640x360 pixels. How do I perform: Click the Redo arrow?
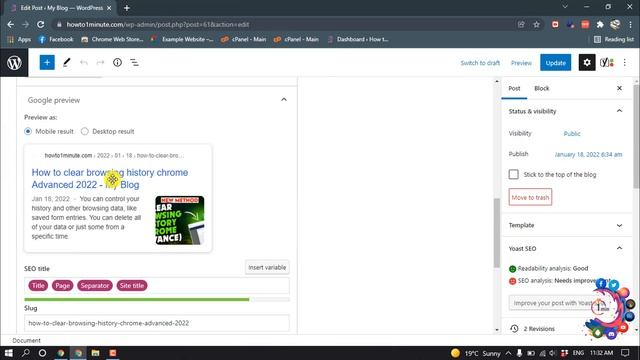click(x=100, y=62)
